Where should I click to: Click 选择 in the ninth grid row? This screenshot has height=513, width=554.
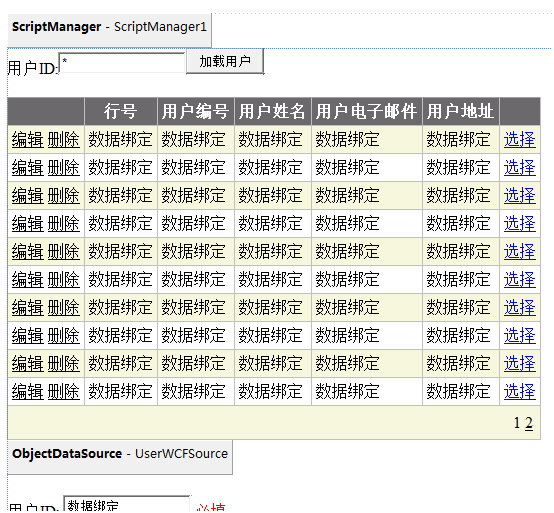coord(519,364)
